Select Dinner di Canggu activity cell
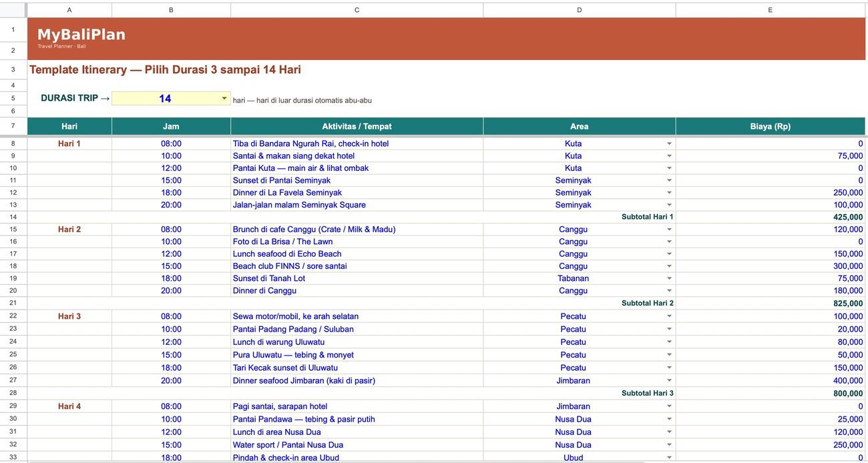The width and height of the screenshot is (868, 463). (357, 290)
